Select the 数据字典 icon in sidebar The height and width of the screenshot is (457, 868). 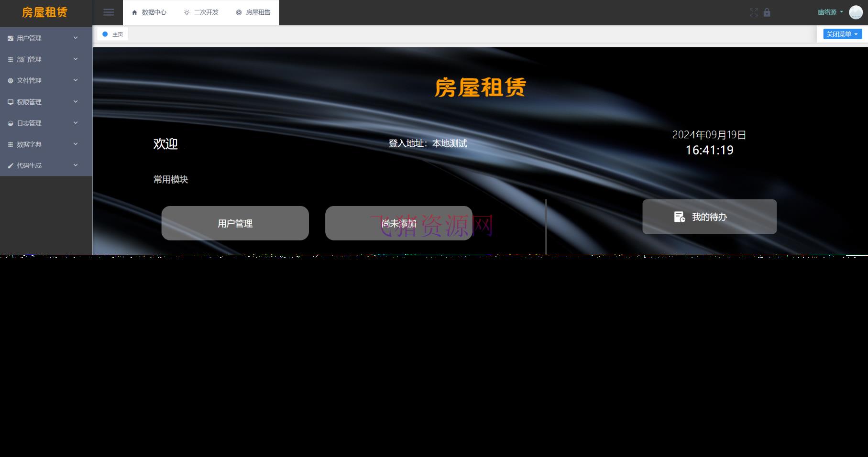click(x=10, y=144)
